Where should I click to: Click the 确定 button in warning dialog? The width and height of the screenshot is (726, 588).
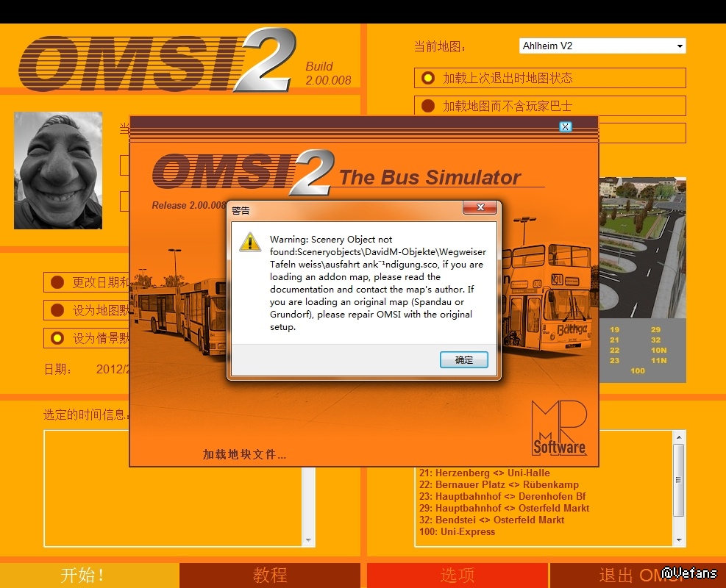463,360
